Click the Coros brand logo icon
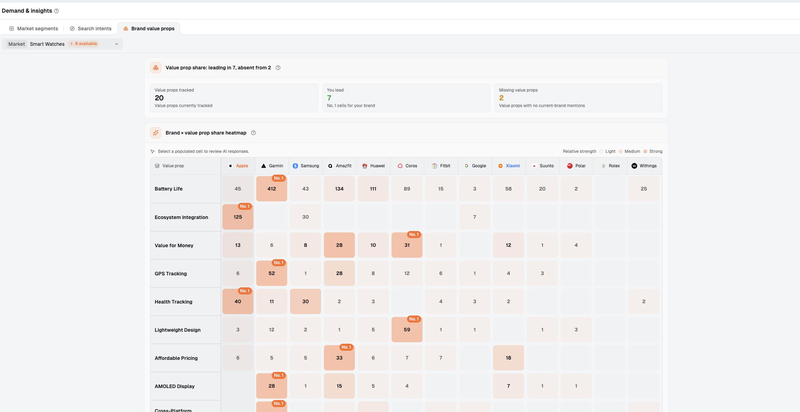This screenshot has height=412, width=800. pos(401,166)
